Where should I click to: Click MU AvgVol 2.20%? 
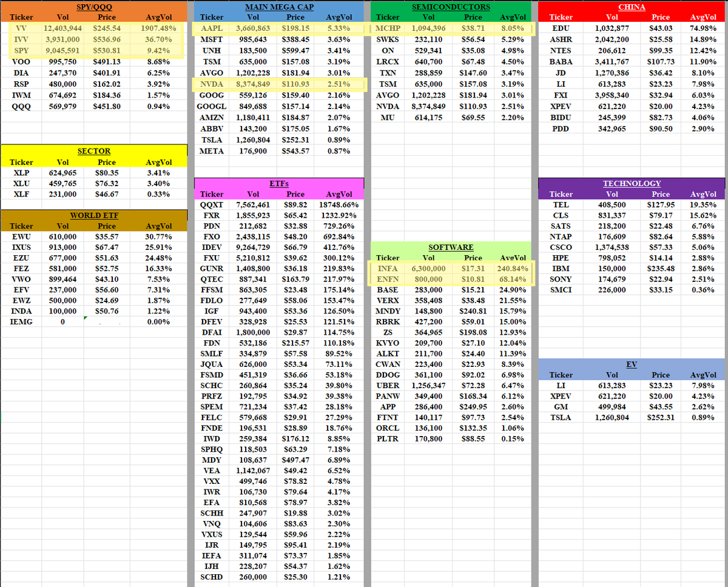coord(513,117)
